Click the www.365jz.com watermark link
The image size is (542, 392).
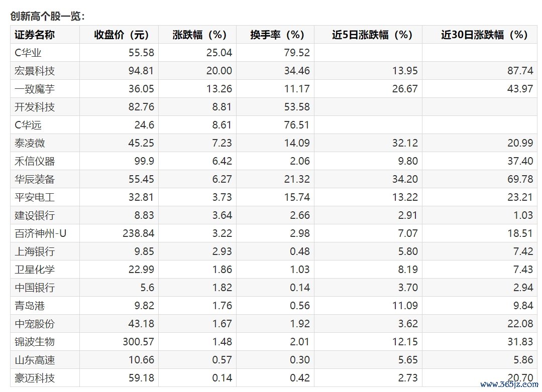(508, 384)
